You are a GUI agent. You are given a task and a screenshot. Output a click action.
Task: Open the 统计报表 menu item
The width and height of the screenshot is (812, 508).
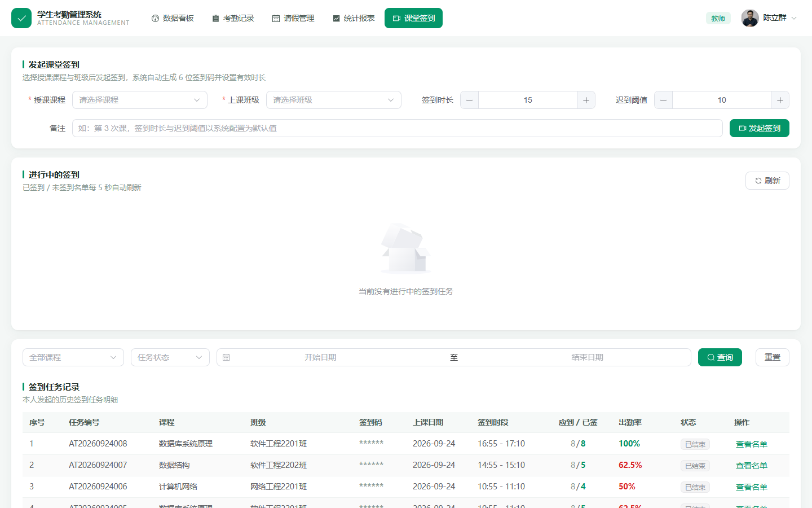coord(354,18)
